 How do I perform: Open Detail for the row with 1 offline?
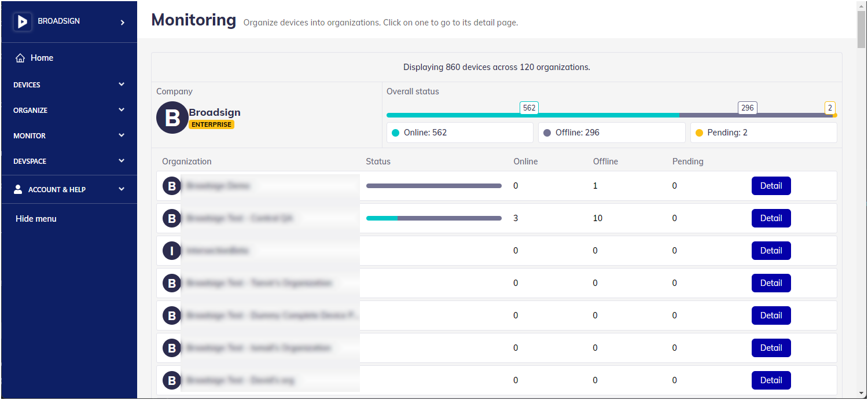[771, 186]
